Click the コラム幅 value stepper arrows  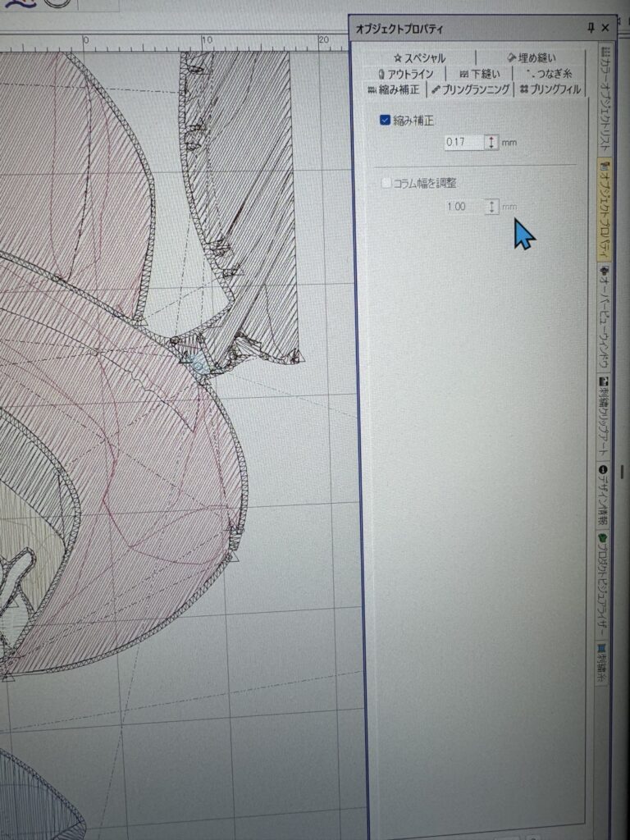point(491,207)
